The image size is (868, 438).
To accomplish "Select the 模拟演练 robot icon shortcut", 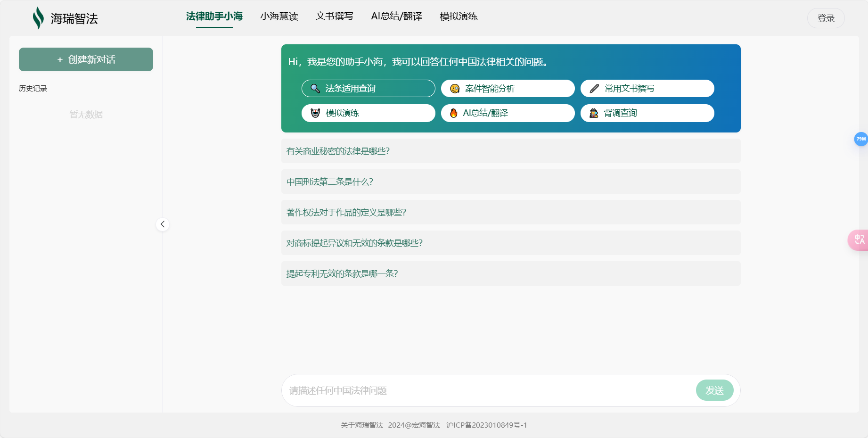I will click(314, 113).
